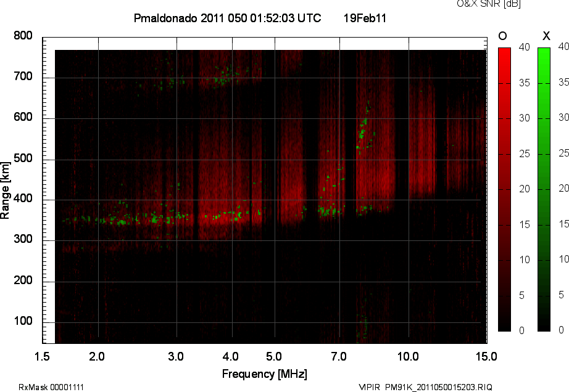Click the 'VIPIR PM91K_2011050015203.RIQ' file name
The image size is (569, 392).
pyautogui.click(x=425, y=387)
